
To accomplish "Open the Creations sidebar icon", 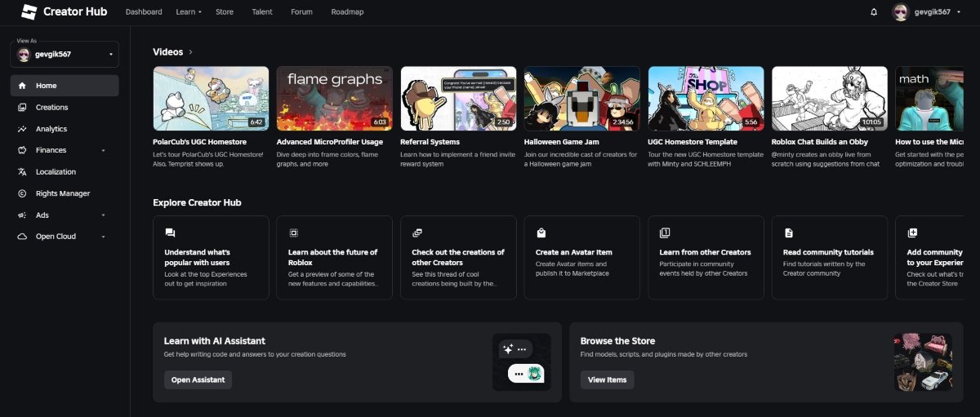I will click(22, 107).
